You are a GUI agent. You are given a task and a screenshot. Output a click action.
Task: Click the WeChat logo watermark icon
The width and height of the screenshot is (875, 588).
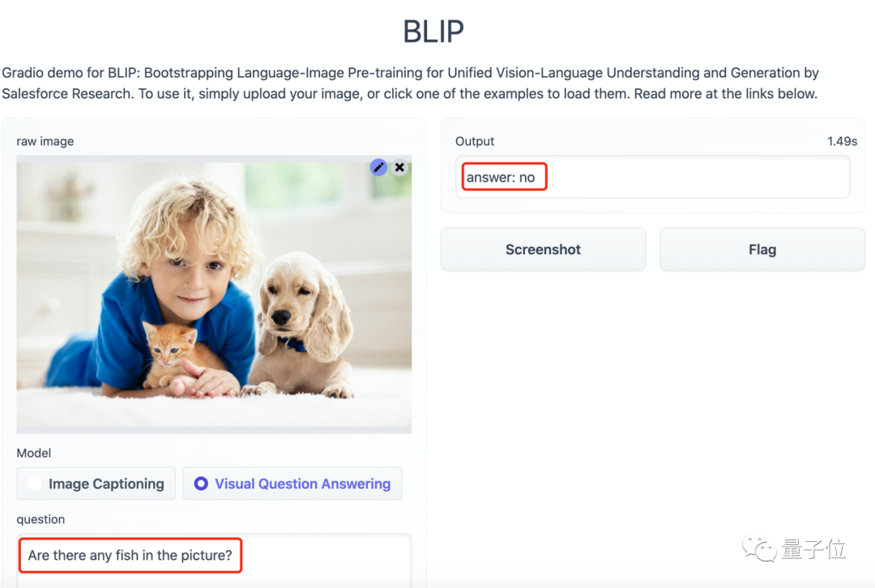[x=761, y=549]
